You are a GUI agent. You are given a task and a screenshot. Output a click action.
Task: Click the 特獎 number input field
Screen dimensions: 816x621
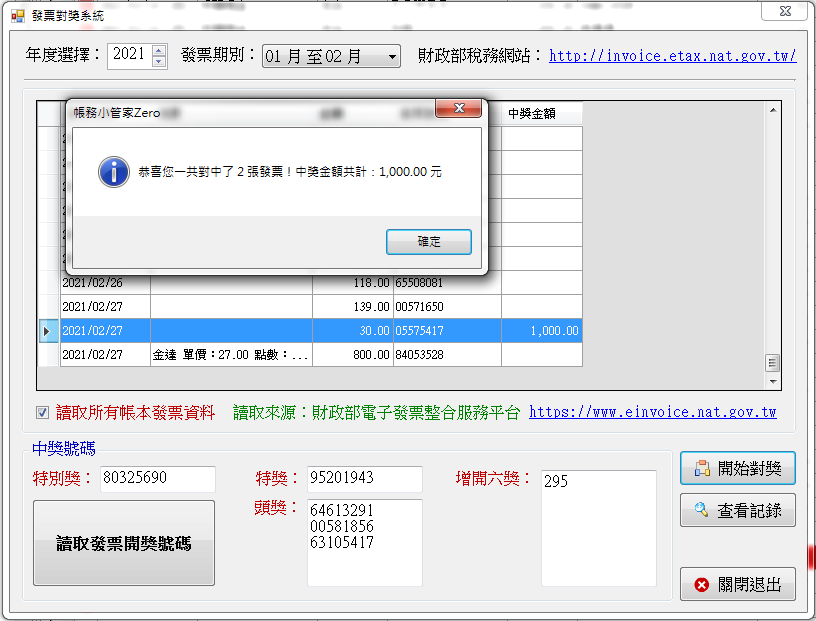point(364,479)
